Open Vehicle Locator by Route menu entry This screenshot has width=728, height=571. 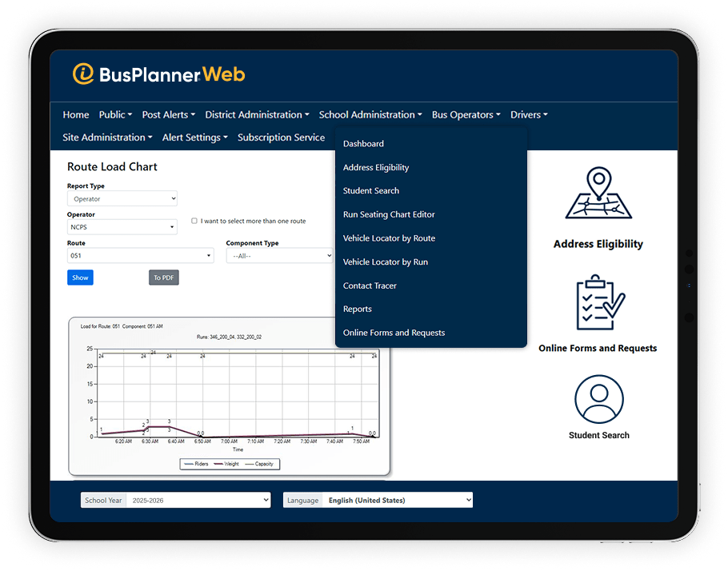389,238
